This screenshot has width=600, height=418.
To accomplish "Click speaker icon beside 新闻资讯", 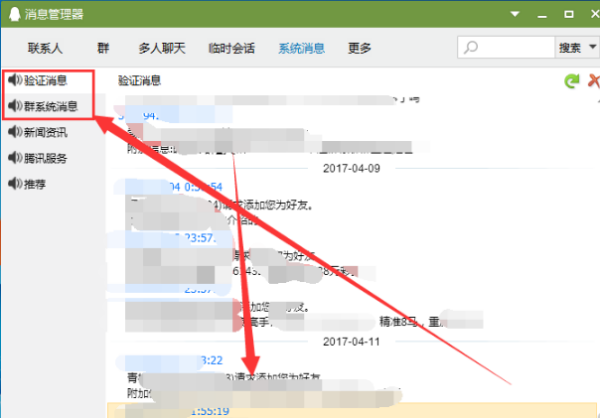I will pos(15,132).
